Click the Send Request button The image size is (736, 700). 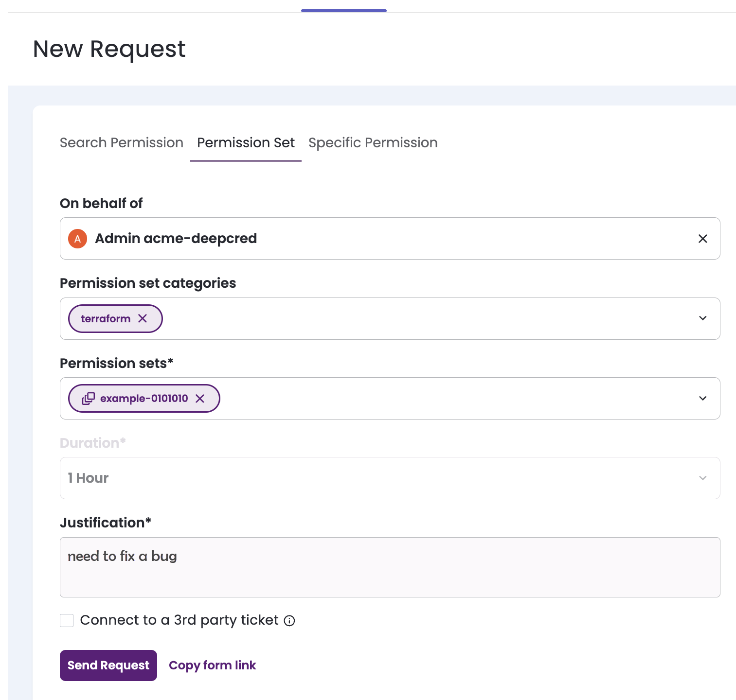pos(108,665)
